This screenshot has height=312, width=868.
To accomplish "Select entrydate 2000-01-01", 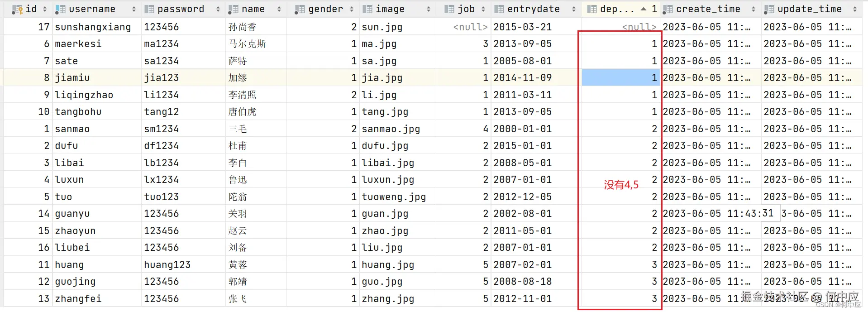I will coord(536,129).
